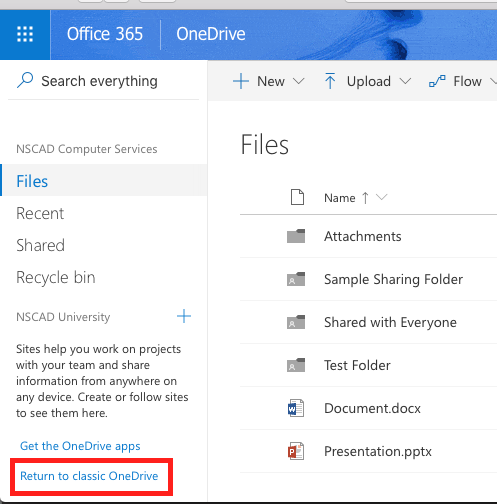Viewport: 497px width, 504px height.
Task: Click the search magnifier icon
Action: coord(25,80)
